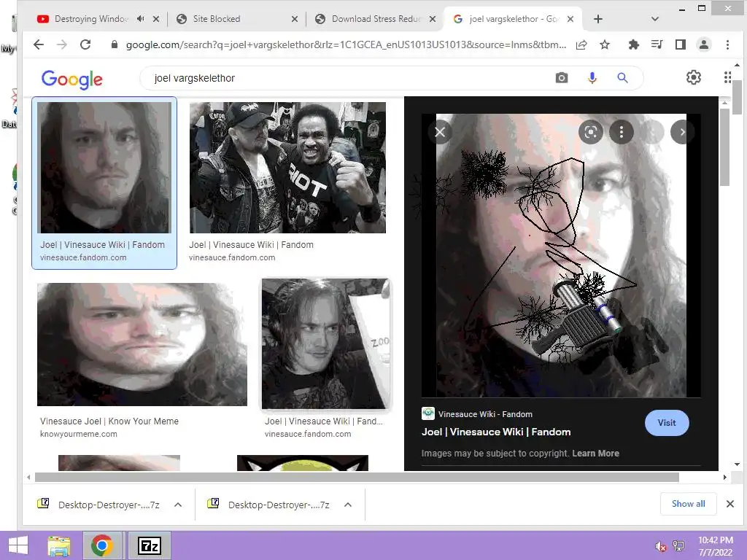Click the Chrome taskbar icon
The height and width of the screenshot is (560, 747).
tap(102, 545)
